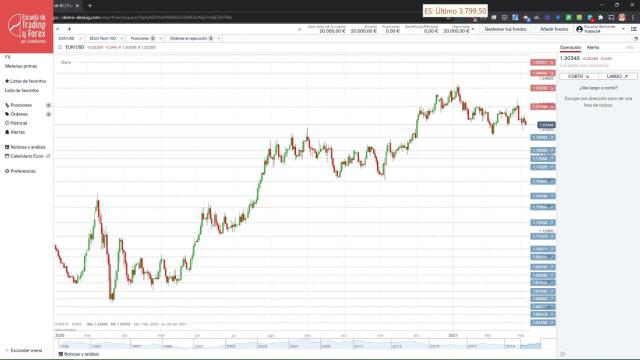Viewport: 640px width, 360px height.
Task: Close the current browser tab
Action: (x=77, y=6)
